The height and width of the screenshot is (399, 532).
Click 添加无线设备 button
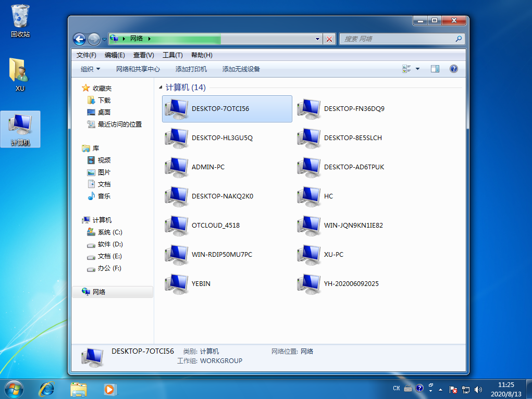241,69
